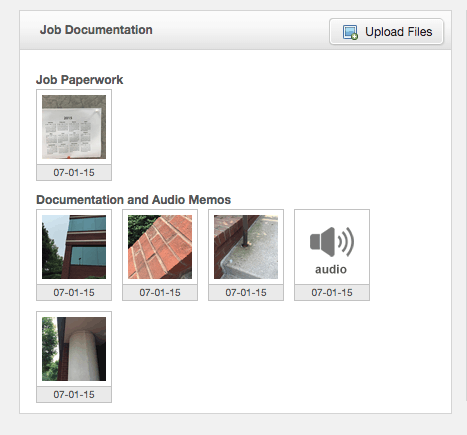Open the glass building photo thumbnail
This screenshot has height=435, width=467.
(x=74, y=247)
